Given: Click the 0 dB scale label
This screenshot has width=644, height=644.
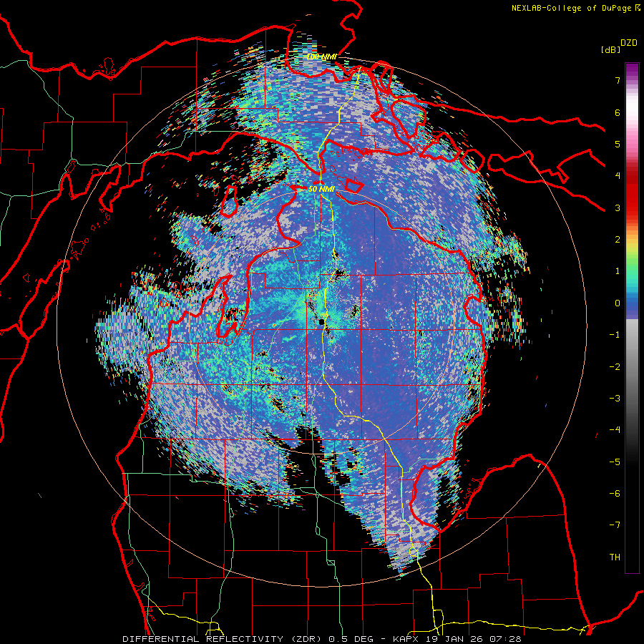Looking at the screenshot, I should click(618, 303).
